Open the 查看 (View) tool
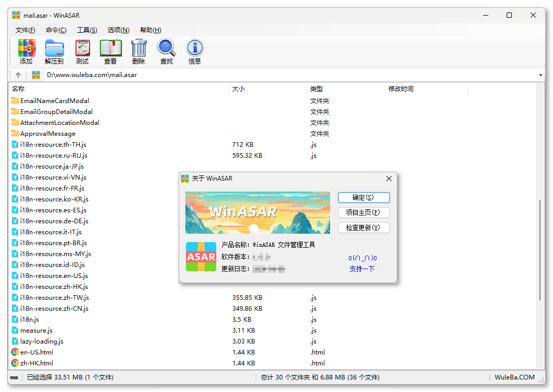Image resolution: width=553 pixels, height=392 pixels. click(x=110, y=51)
